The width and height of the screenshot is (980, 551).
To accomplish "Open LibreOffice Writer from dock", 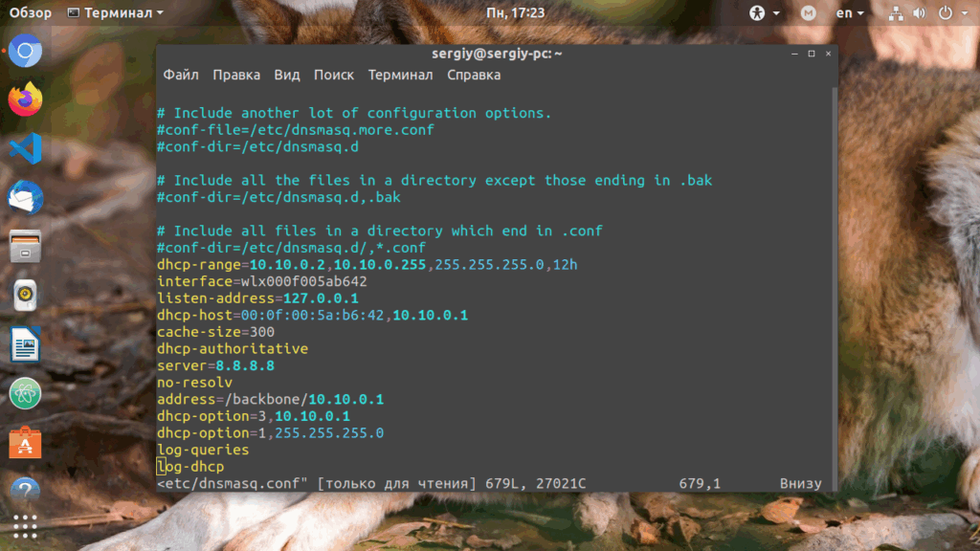I will coord(25,344).
